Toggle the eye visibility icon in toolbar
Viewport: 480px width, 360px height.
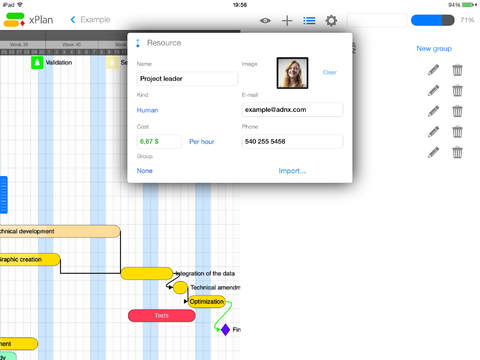(265, 21)
